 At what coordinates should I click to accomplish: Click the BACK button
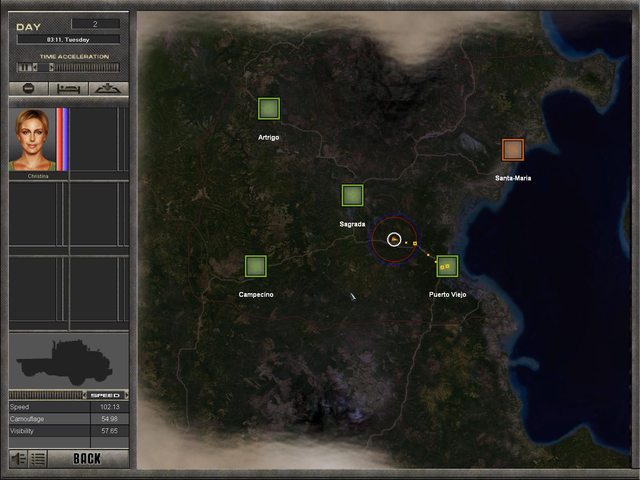[x=88, y=459]
